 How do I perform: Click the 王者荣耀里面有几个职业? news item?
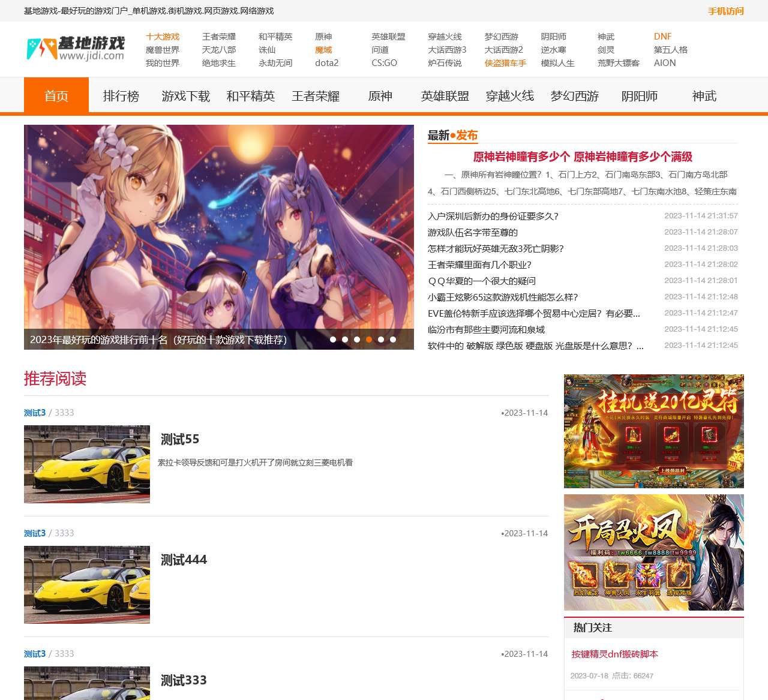coord(479,265)
